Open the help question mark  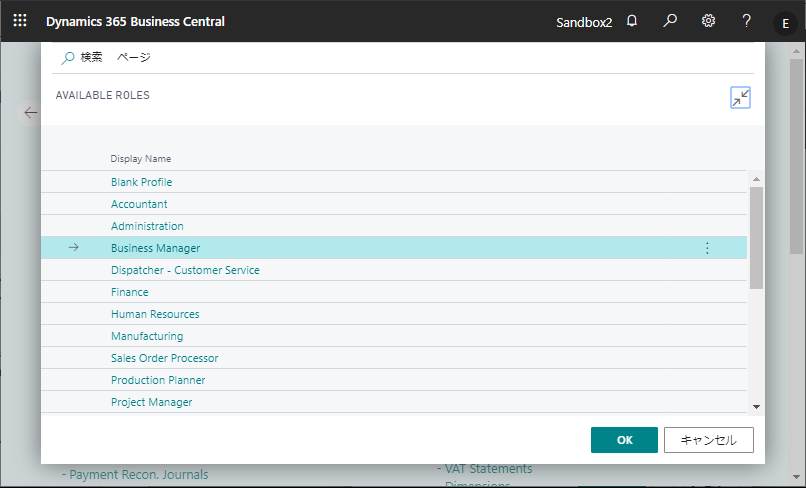[746, 21]
